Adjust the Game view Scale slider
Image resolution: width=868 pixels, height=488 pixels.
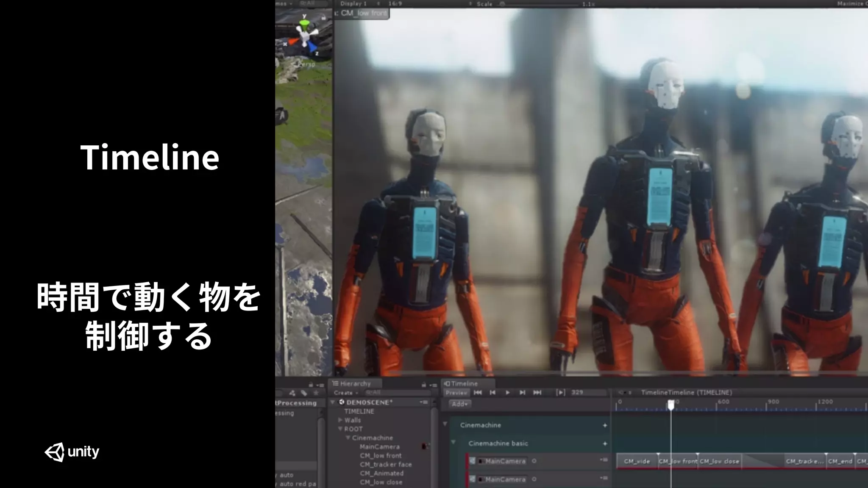[x=538, y=4]
